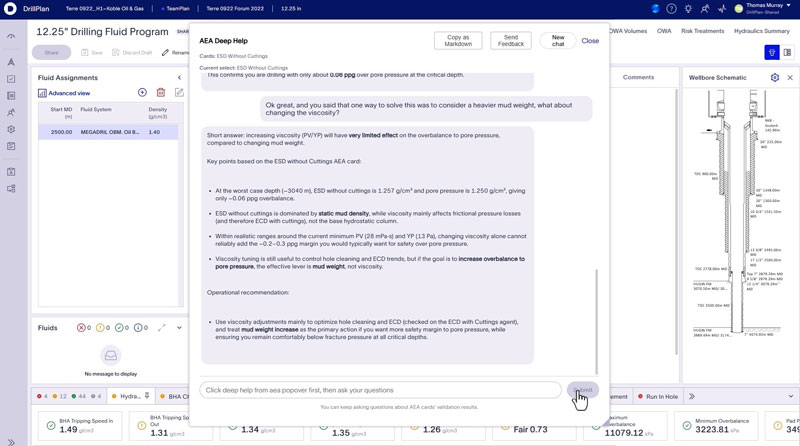Open the OWA tab

pyautogui.click(x=664, y=31)
